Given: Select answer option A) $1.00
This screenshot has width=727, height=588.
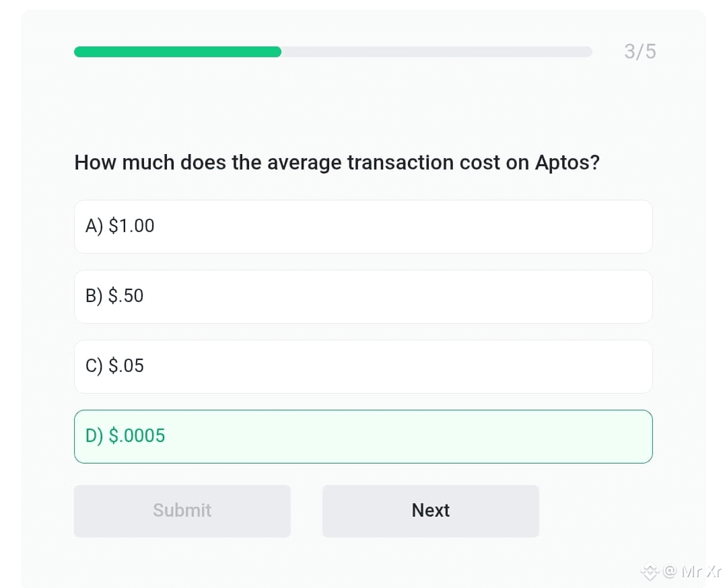Looking at the screenshot, I should [x=363, y=227].
